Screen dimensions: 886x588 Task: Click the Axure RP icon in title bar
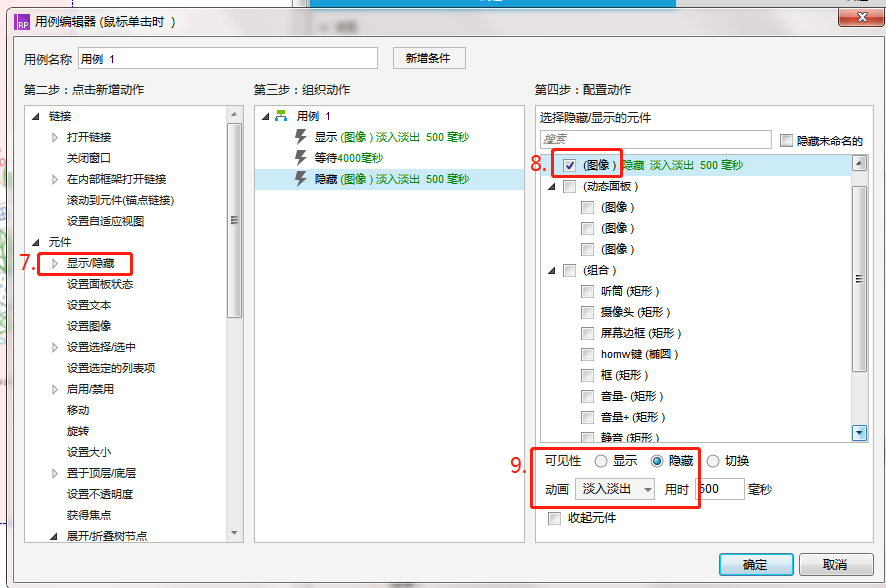pyautogui.click(x=23, y=22)
